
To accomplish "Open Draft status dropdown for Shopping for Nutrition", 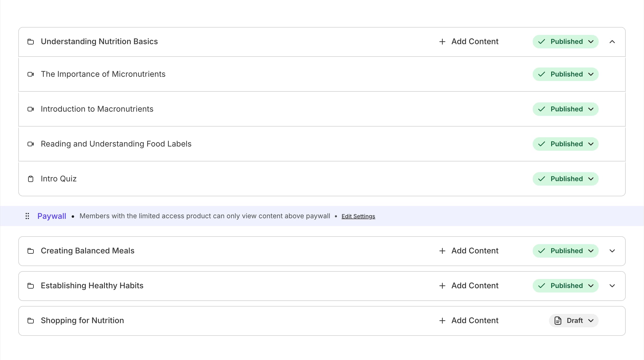I will click(x=574, y=321).
